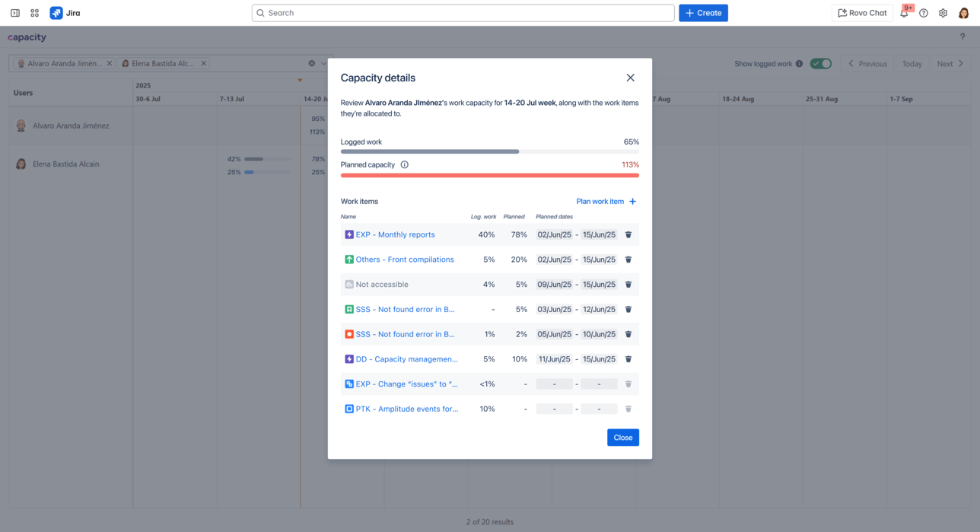
Task: Toggle the sidebar panel icon
Action: pyautogui.click(x=15, y=13)
